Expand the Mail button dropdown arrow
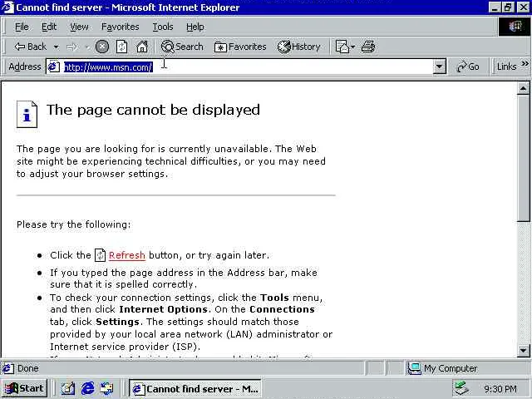The width and height of the screenshot is (532, 399). click(x=352, y=47)
